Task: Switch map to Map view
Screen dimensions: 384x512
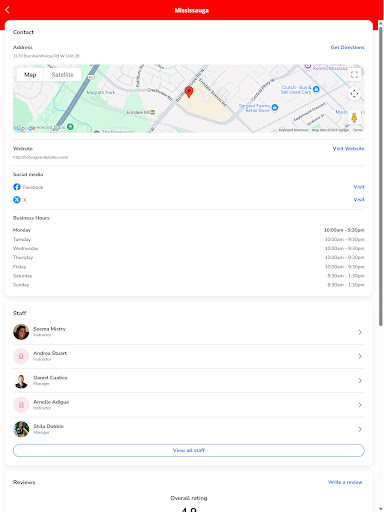Action: tap(30, 75)
